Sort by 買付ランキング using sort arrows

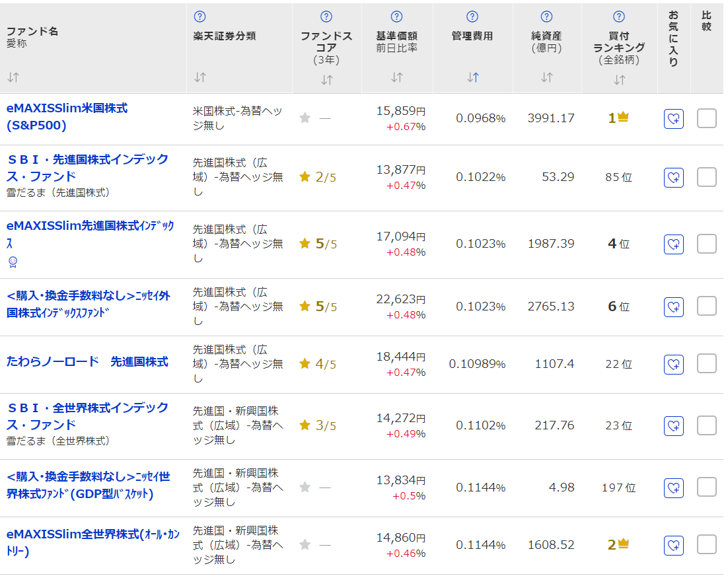[620, 81]
